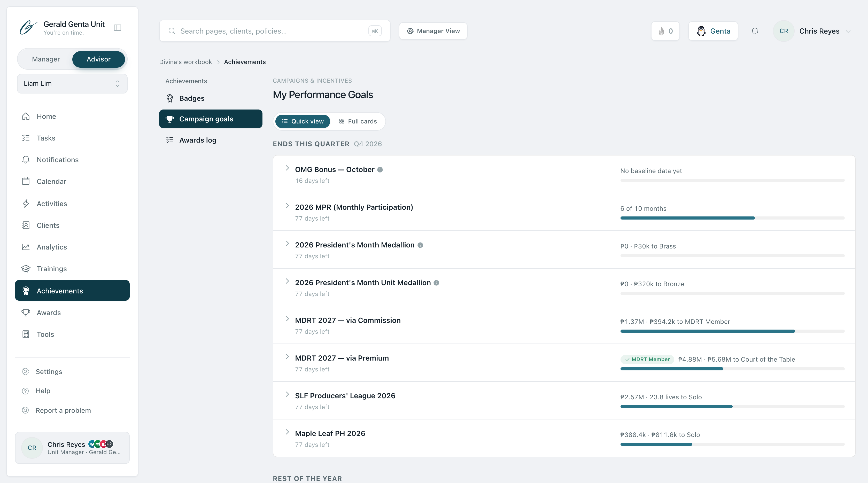Screen dimensions: 868x483
Task: Click the Activities lightning icon
Action: click(26, 204)
